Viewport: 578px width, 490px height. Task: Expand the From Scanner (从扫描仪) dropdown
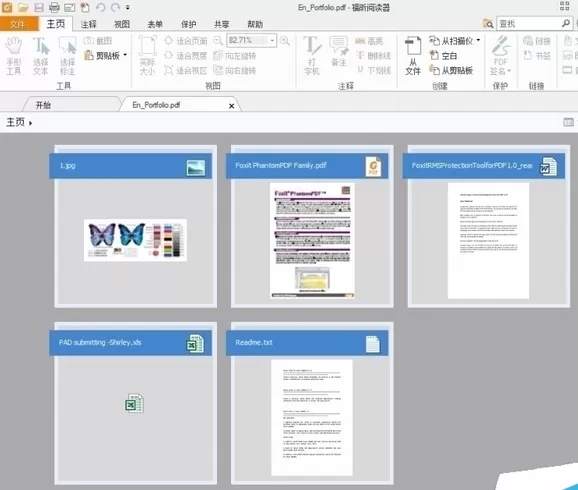(478, 40)
